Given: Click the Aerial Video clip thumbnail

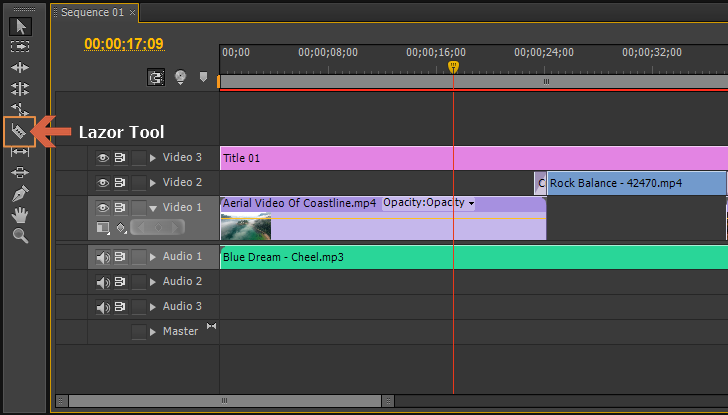Looking at the screenshot, I should pos(246,226).
